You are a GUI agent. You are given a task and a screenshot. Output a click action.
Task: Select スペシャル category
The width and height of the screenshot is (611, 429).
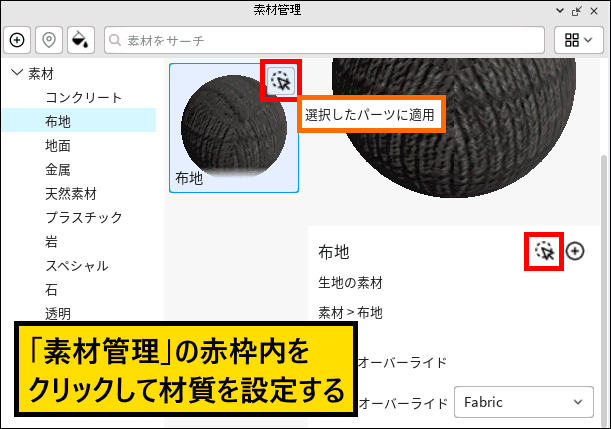coord(77,266)
